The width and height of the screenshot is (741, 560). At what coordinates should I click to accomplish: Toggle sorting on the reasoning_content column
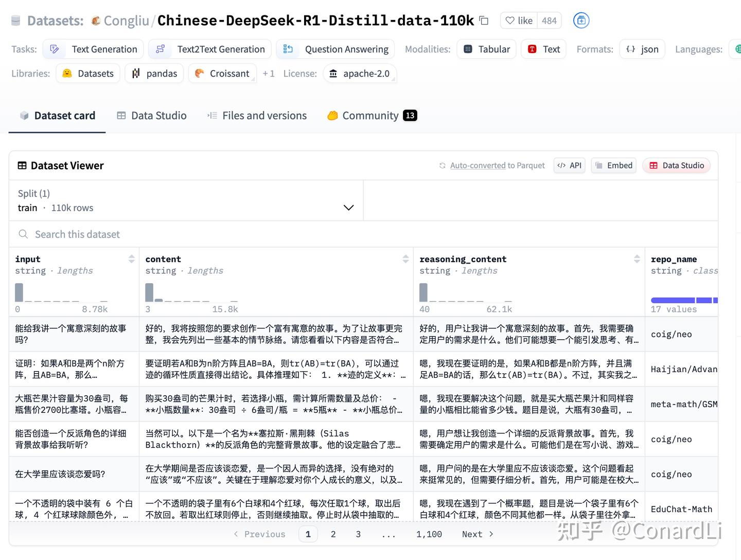[638, 259]
